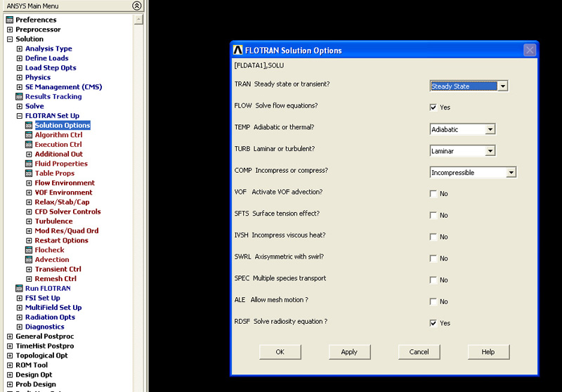Click the Algorithm Ctrl dialog icon
Viewport: 562px width, 392px height.
pos(29,135)
